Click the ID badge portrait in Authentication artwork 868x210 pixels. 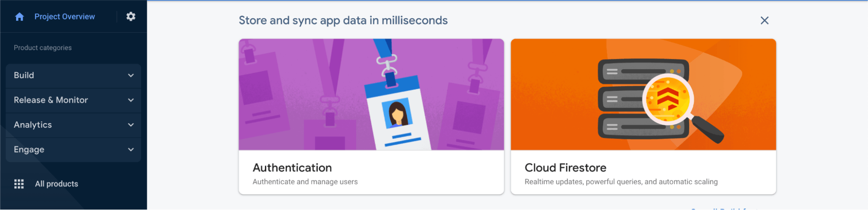[397, 113]
